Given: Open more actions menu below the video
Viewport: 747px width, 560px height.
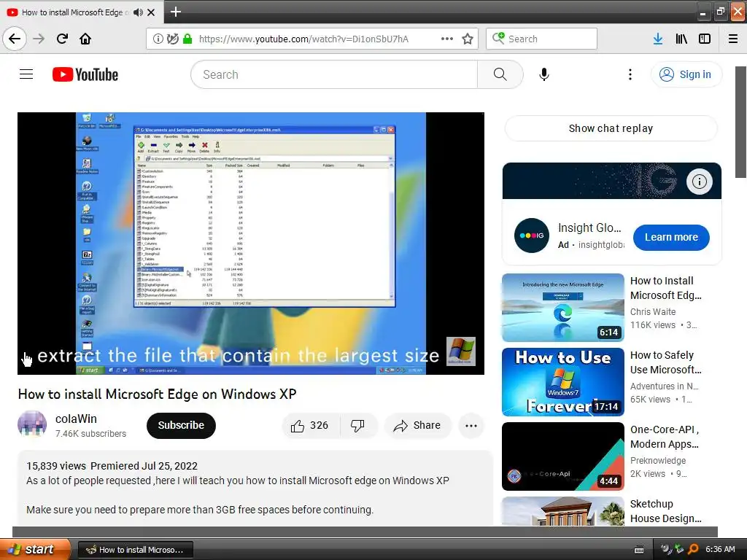Looking at the screenshot, I should 471,425.
